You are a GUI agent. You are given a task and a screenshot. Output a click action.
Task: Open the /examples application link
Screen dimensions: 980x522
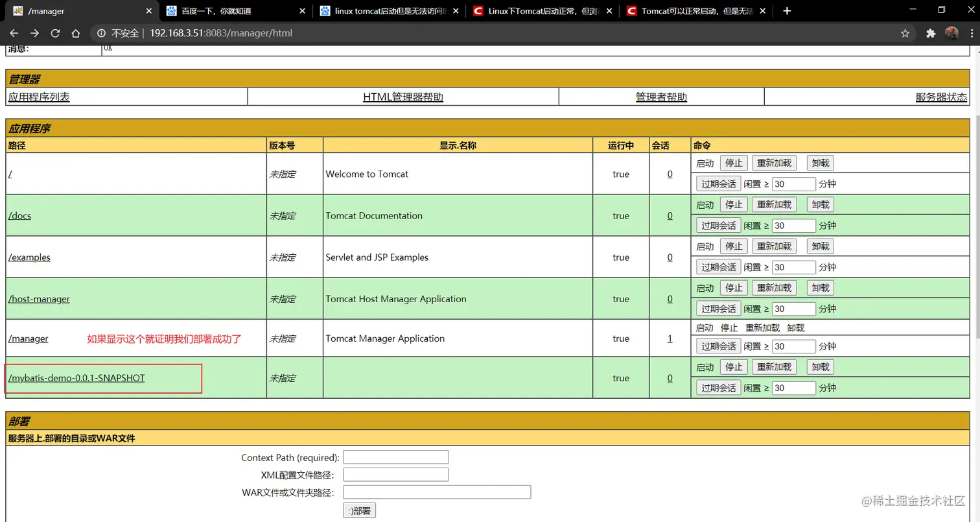(x=29, y=257)
